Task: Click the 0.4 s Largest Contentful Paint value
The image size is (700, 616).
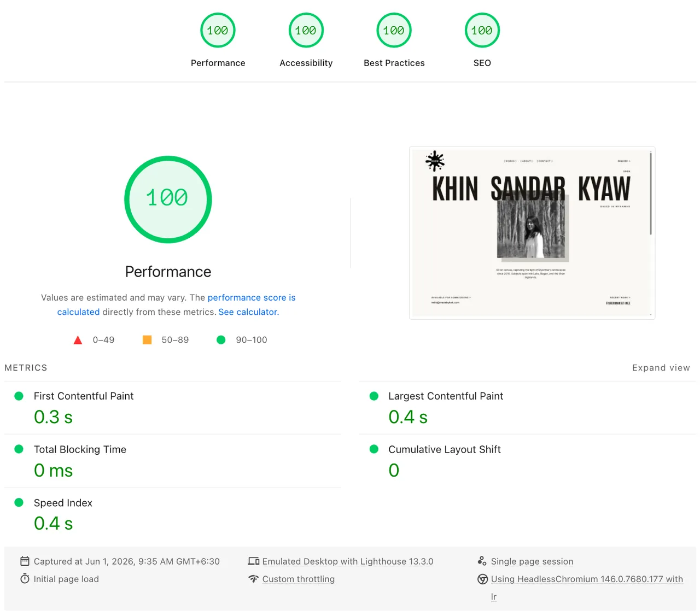Action: point(408,417)
